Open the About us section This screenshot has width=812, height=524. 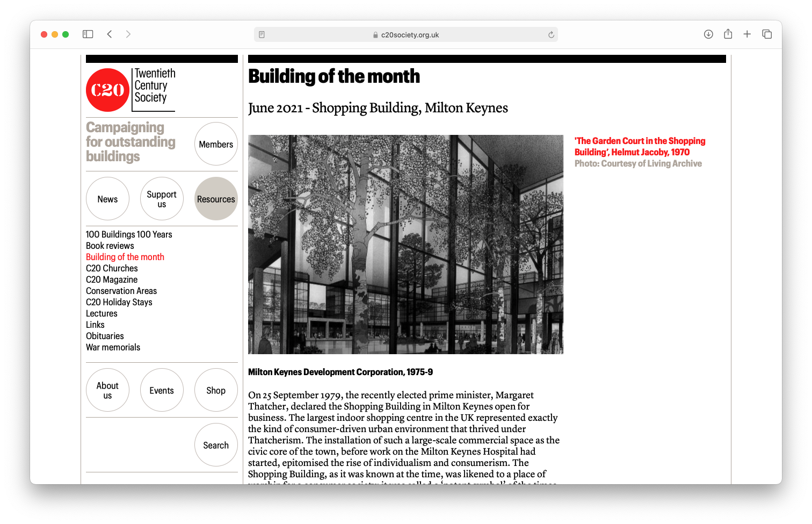[107, 390]
